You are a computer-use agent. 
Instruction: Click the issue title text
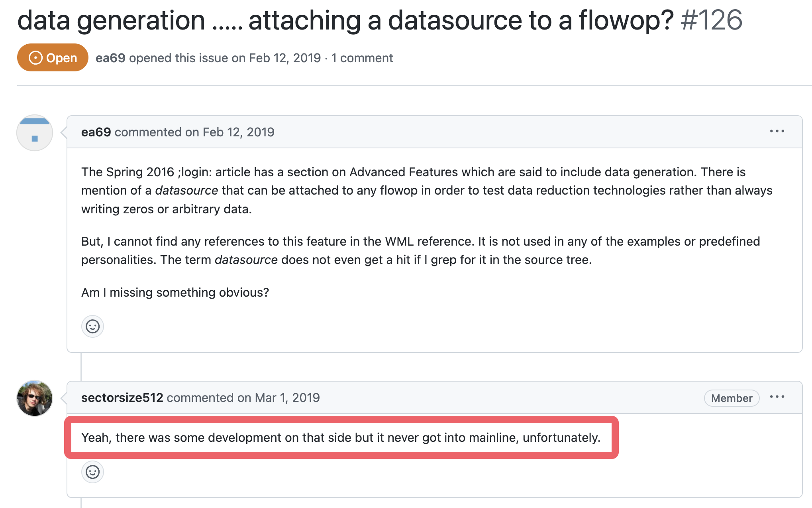[x=345, y=20]
